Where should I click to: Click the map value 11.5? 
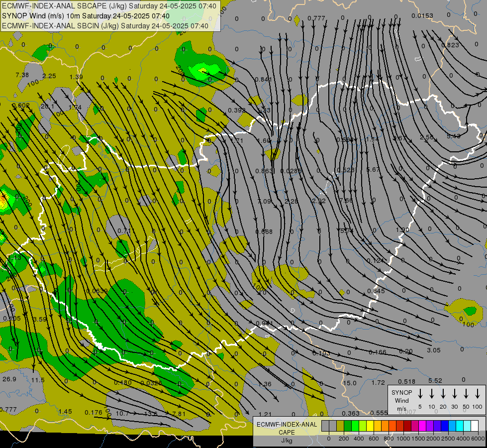click(38, 380)
